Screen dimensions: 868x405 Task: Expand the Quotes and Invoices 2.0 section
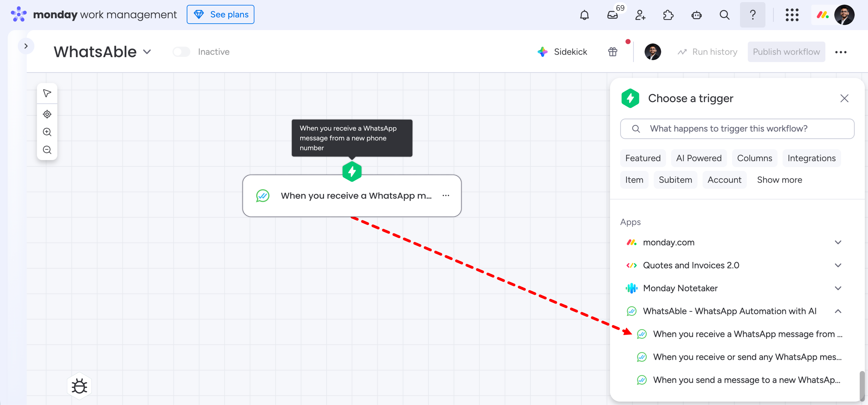pyautogui.click(x=838, y=265)
